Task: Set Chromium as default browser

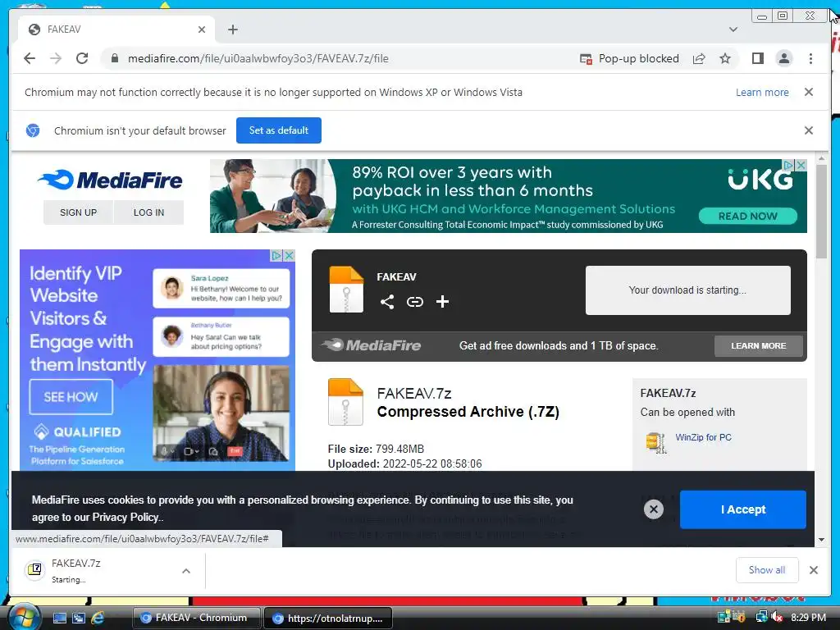Action: tap(279, 130)
